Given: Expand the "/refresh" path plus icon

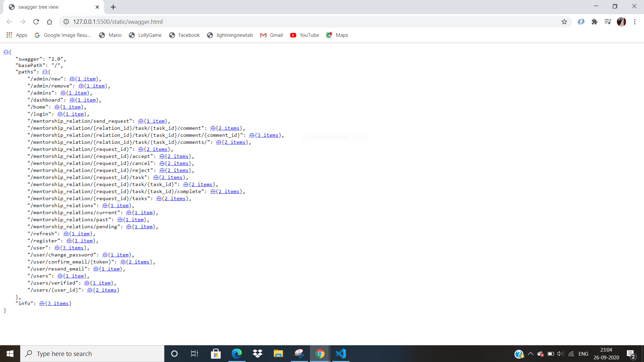Looking at the screenshot, I should coord(66,234).
